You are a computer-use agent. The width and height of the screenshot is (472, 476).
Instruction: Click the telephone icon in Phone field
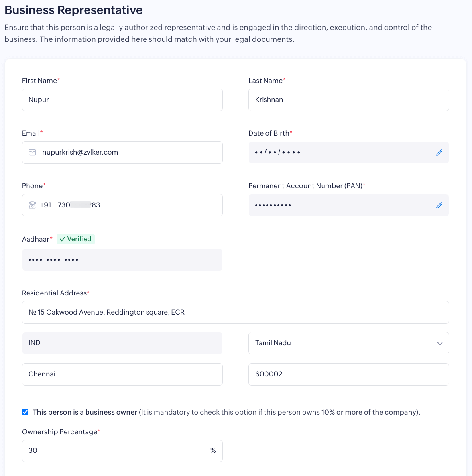pos(32,205)
